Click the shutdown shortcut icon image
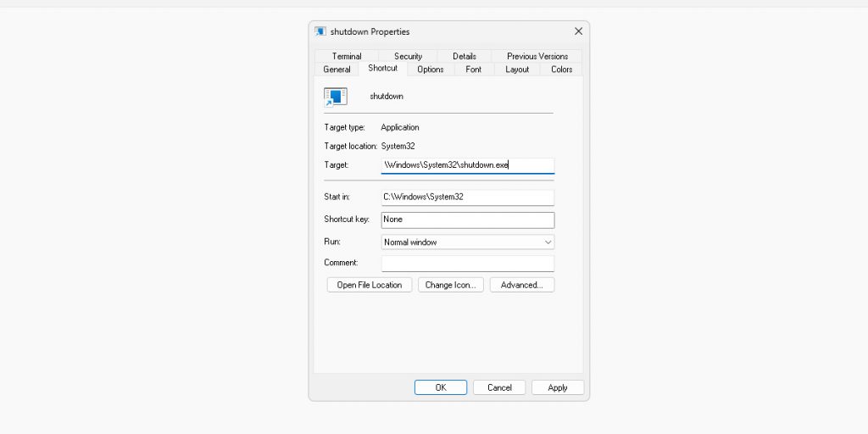868x434 pixels. coord(336,97)
